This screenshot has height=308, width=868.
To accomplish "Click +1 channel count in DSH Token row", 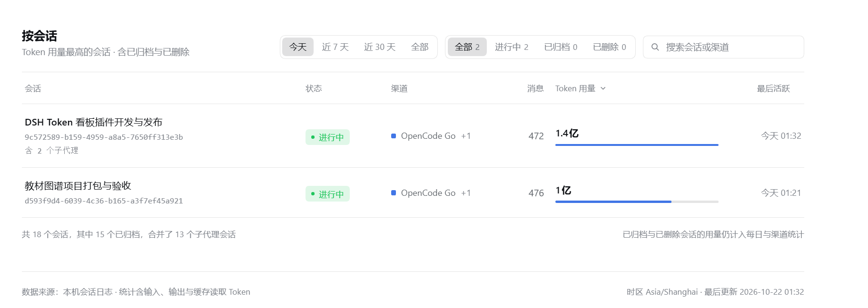I will [x=466, y=136].
